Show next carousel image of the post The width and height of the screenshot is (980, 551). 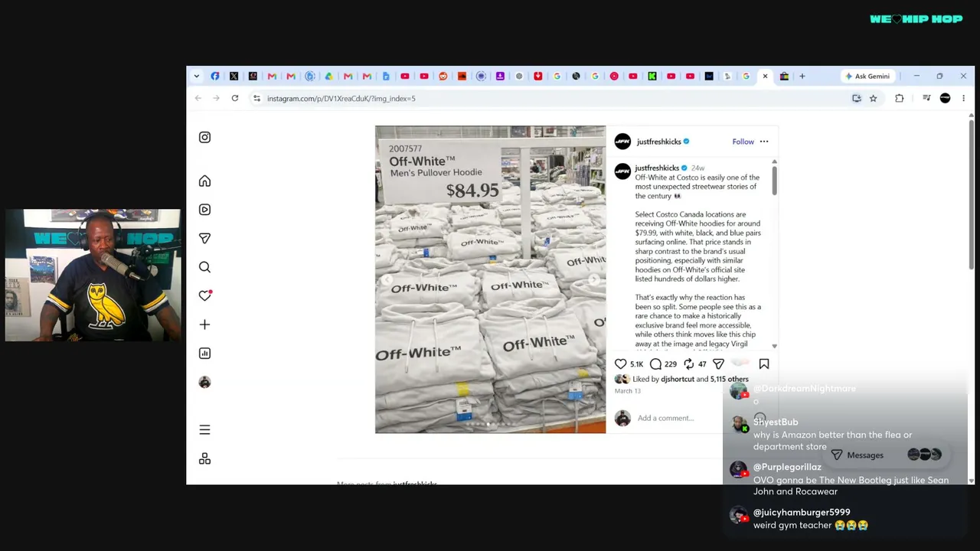594,279
